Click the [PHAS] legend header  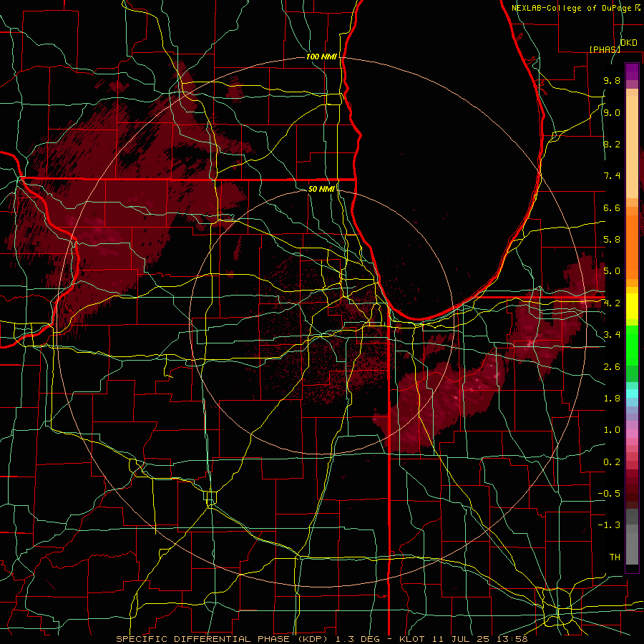605,49
